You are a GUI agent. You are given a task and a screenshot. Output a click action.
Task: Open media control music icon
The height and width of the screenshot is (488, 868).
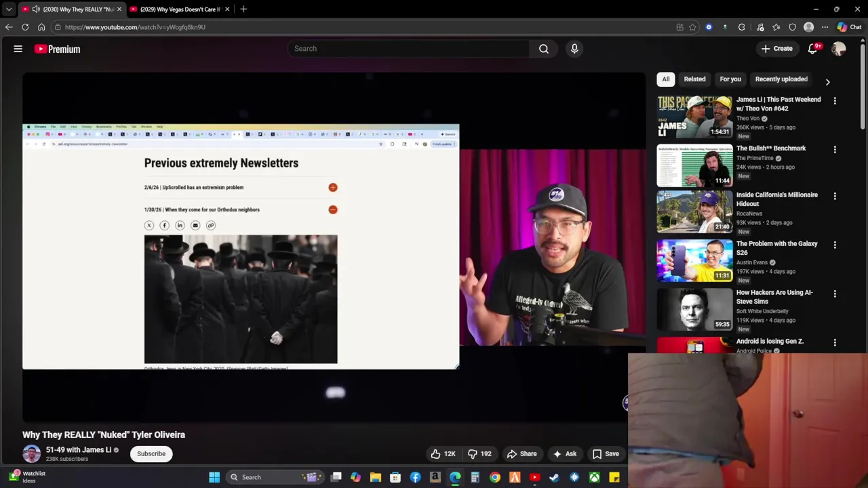[x=760, y=27]
